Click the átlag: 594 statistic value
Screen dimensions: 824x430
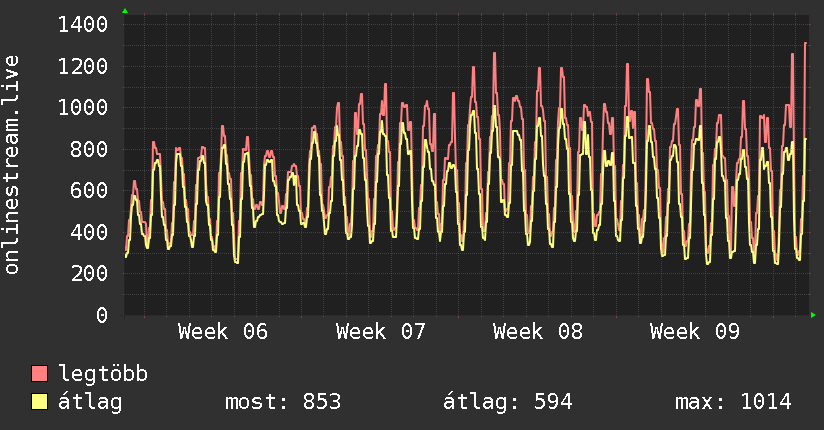pyautogui.click(x=507, y=402)
